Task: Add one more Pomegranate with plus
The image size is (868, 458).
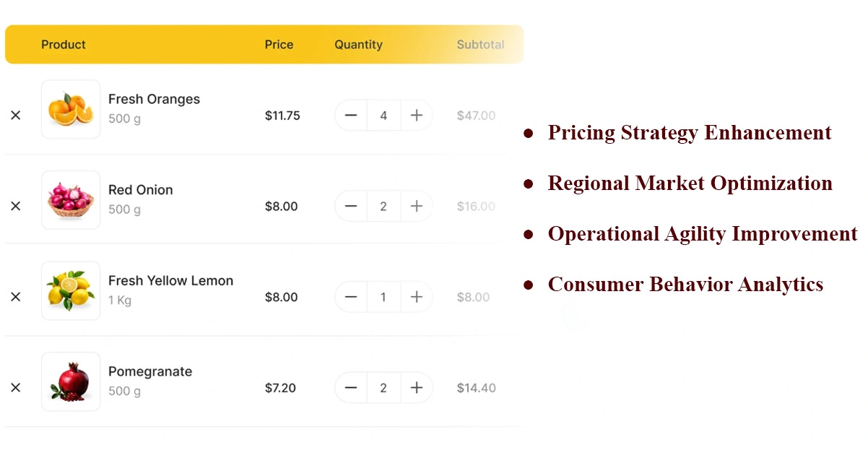Action: click(417, 388)
